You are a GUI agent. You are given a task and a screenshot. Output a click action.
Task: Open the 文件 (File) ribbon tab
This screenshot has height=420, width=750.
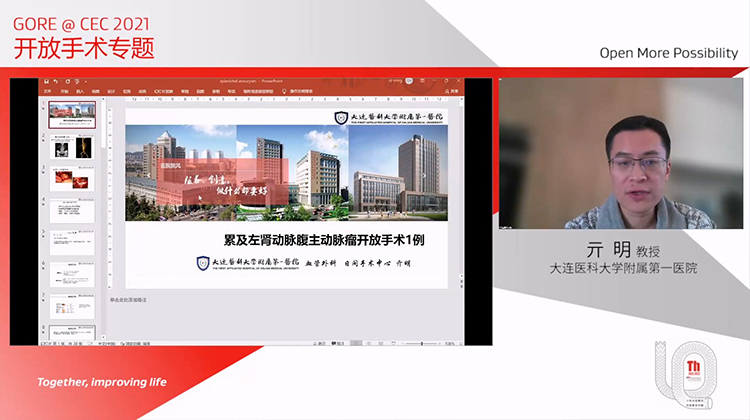pos(47,91)
